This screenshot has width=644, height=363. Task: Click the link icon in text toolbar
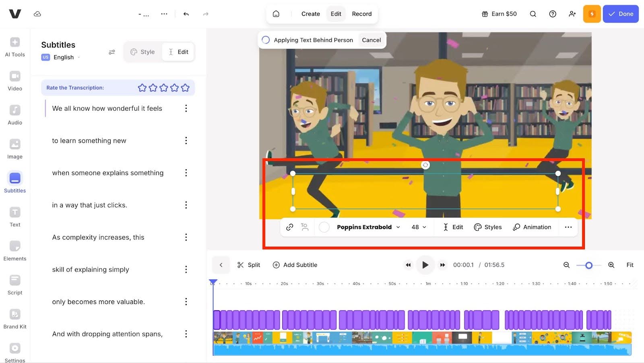[x=289, y=227]
